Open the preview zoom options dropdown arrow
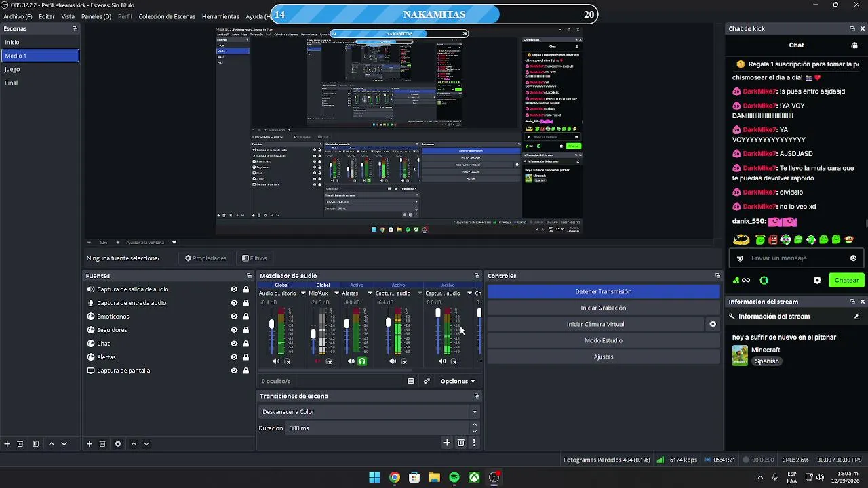The width and height of the screenshot is (868, 488). 174,242
